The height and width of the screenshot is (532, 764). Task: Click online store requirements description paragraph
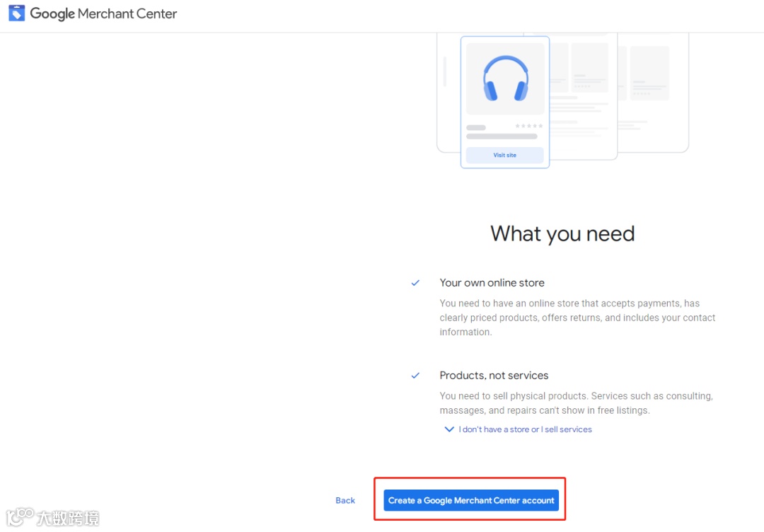coord(577,318)
